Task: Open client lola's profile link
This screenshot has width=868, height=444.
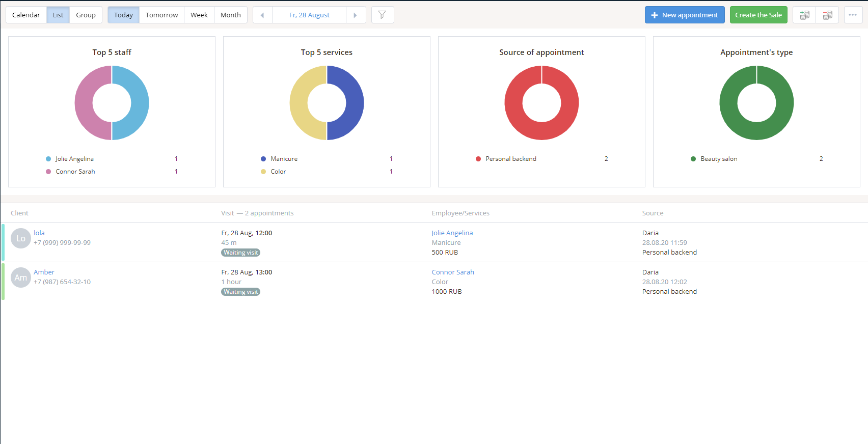Action: pyautogui.click(x=39, y=233)
